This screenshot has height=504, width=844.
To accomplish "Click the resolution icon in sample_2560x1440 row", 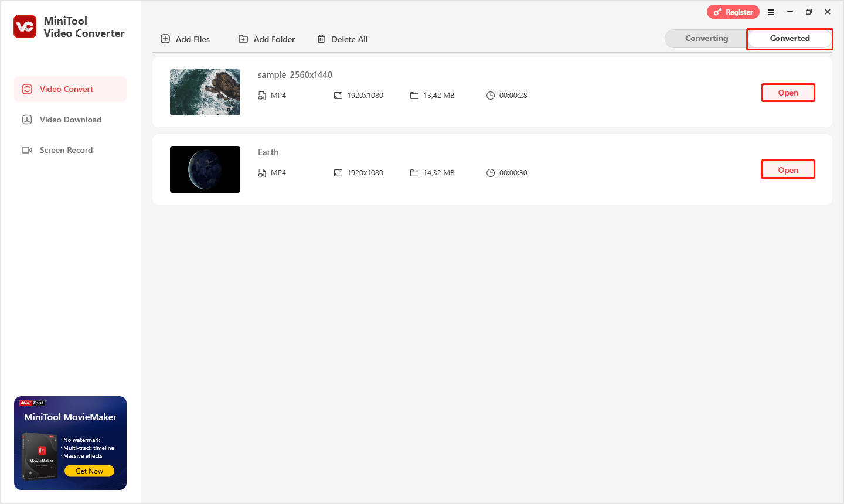I will 338,96.
